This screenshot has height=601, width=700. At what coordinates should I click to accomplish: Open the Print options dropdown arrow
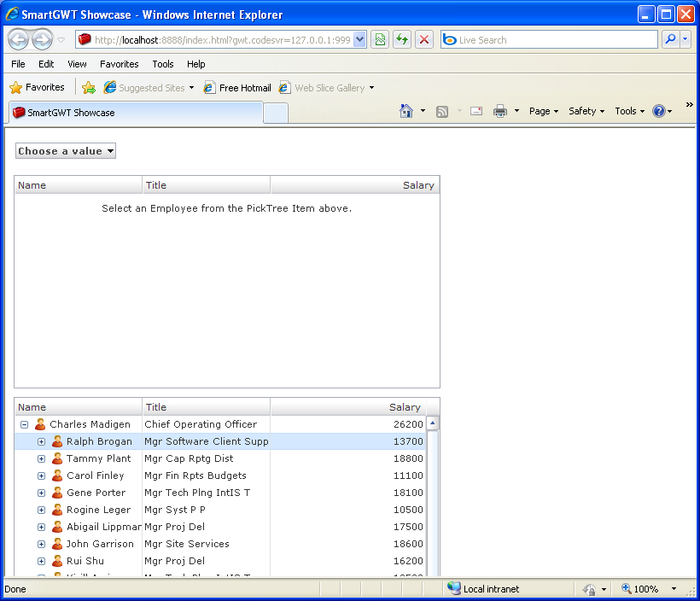click(x=517, y=111)
